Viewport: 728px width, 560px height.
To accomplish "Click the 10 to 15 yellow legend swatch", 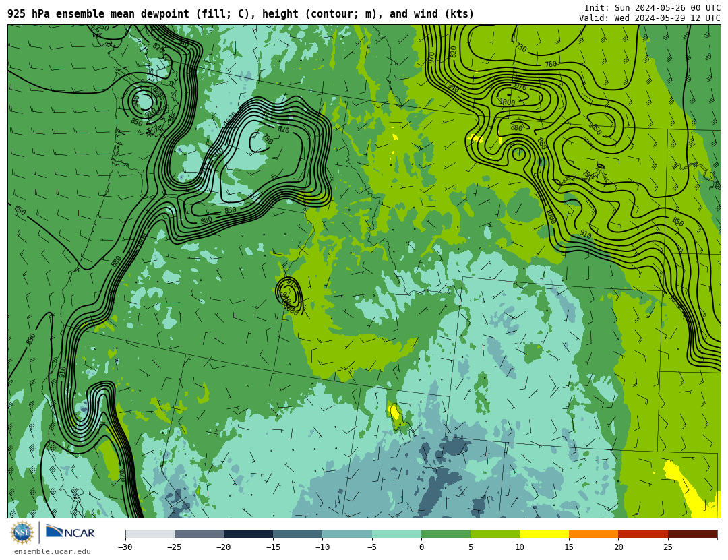I will pos(544,534).
